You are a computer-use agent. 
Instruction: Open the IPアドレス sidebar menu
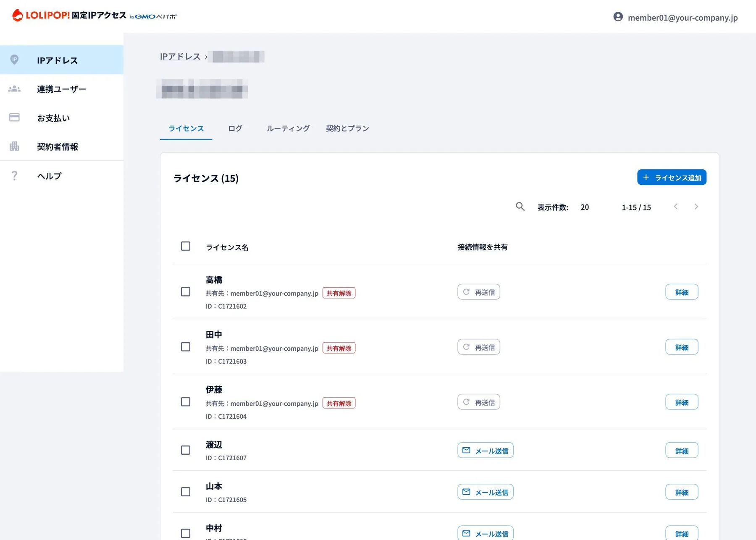pos(62,60)
